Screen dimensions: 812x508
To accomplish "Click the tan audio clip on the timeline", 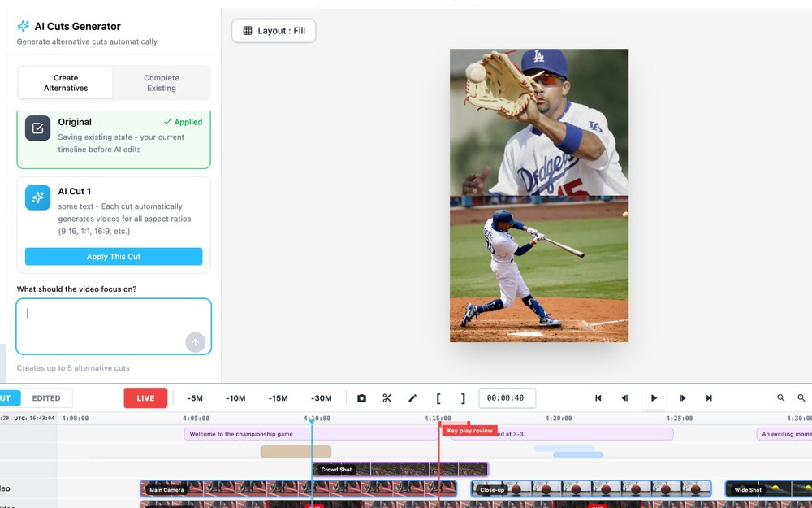I will (296, 451).
